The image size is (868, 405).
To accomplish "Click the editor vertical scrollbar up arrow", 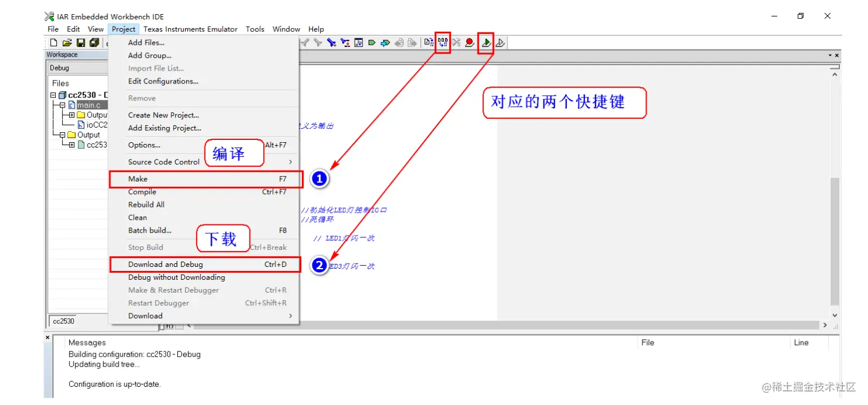I will click(x=835, y=74).
